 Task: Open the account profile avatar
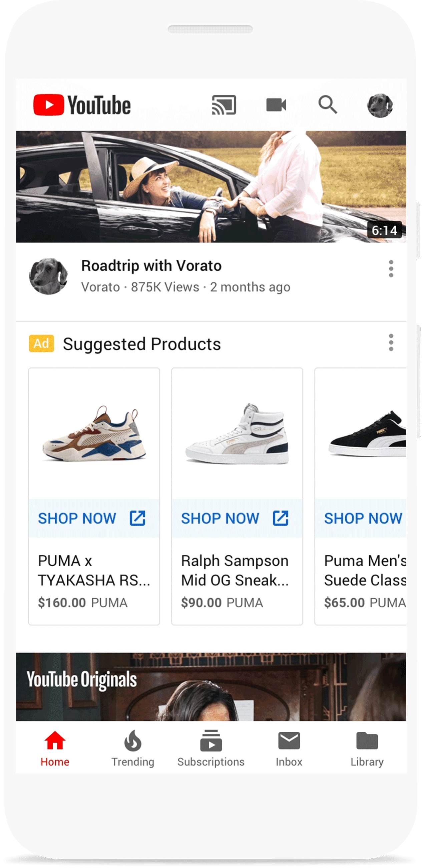click(x=380, y=105)
